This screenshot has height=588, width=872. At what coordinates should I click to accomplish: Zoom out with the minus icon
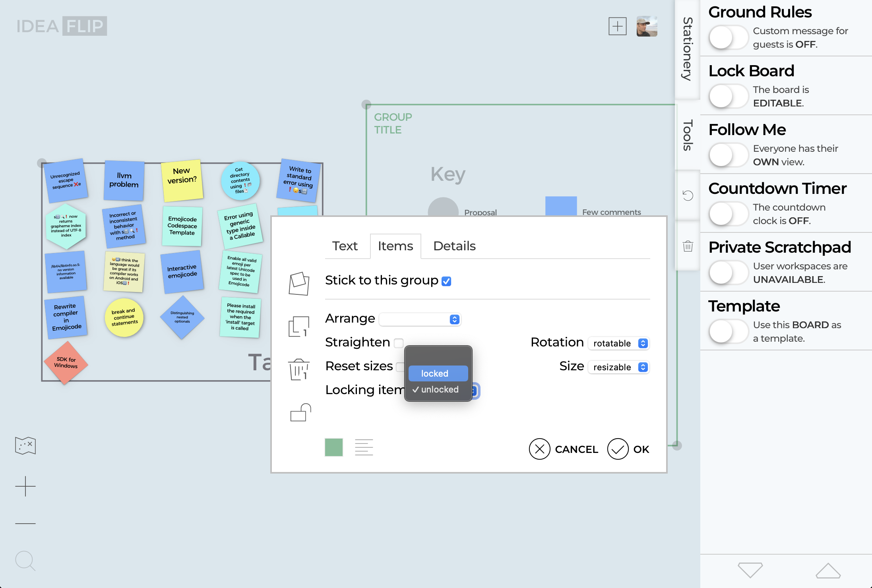click(25, 523)
